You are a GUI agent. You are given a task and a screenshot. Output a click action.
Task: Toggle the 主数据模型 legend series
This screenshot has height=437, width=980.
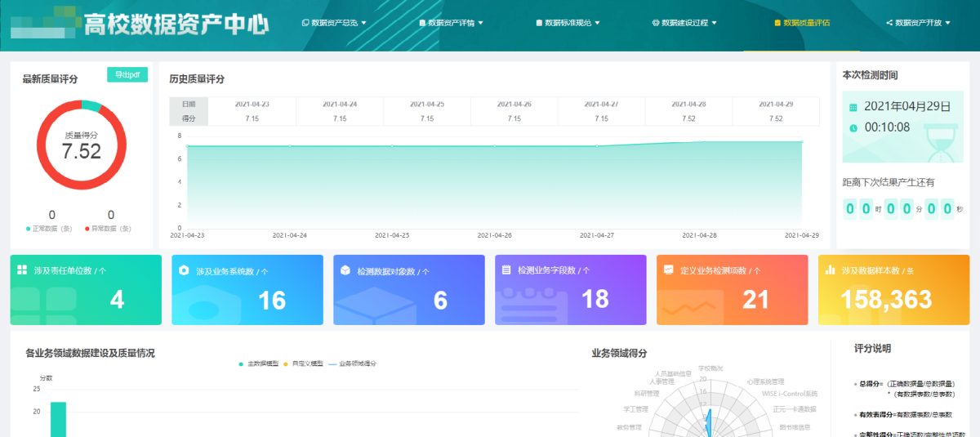[x=258, y=363]
